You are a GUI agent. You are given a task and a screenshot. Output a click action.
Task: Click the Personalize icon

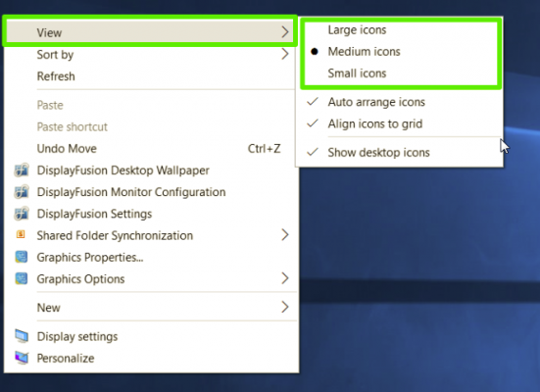point(22,358)
